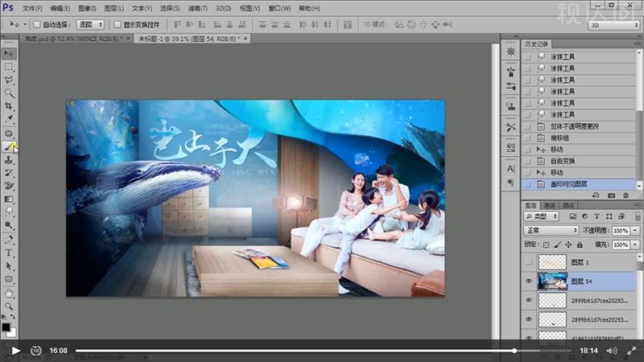The image size is (644, 362).
Task: Open the 窗口(W) menu
Action: tap(279, 8)
